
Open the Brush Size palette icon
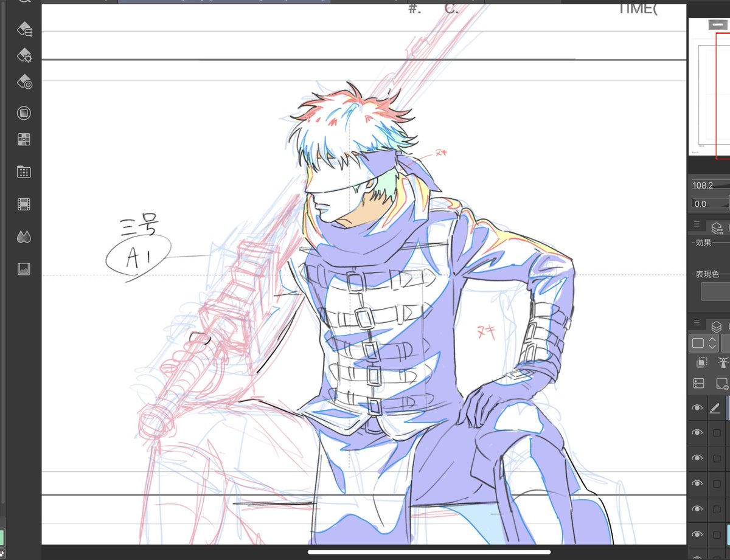click(24, 82)
